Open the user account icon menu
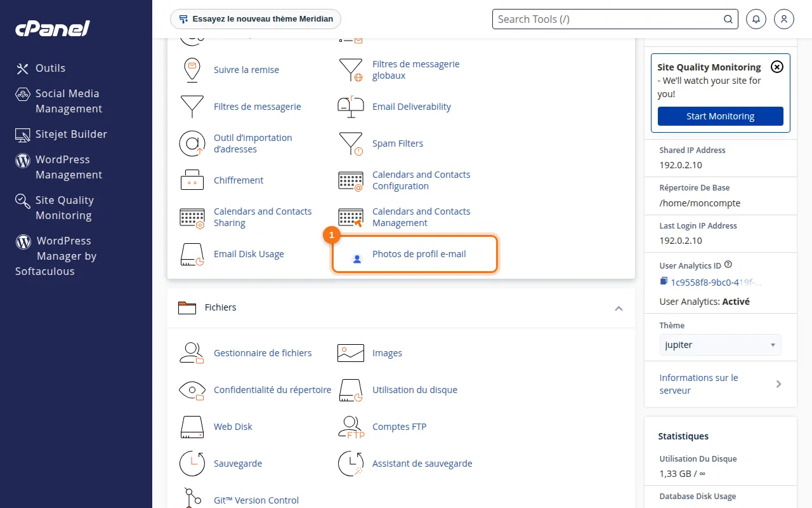812x508 pixels. click(x=784, y=19)
